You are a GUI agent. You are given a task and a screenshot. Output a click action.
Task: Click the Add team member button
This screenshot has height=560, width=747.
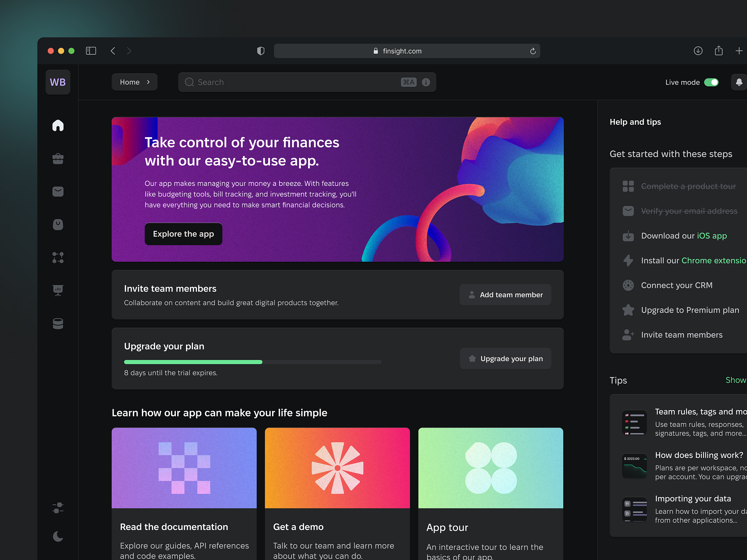point(505,295)
